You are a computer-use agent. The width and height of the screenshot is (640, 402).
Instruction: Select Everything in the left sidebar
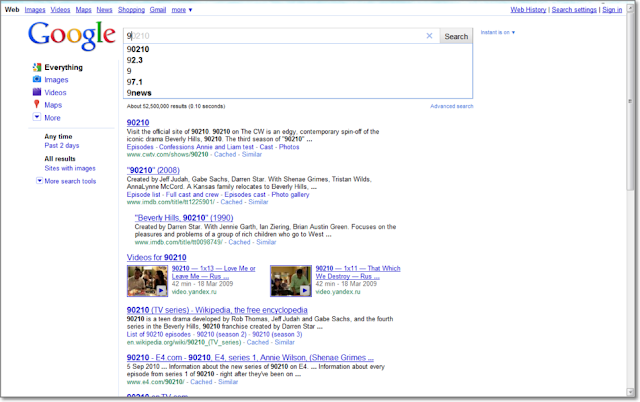[x=63, y=67]
